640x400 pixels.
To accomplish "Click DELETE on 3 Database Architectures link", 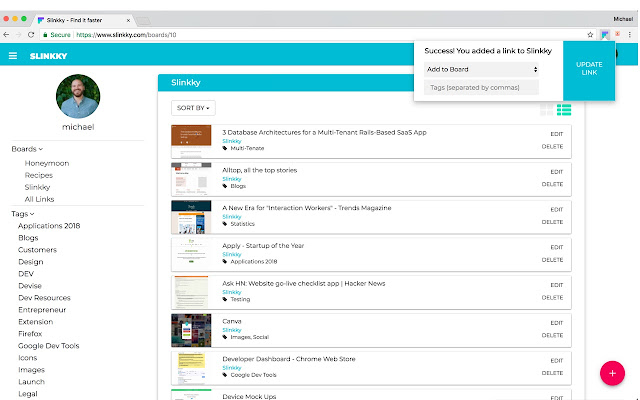I will point(552,147).
